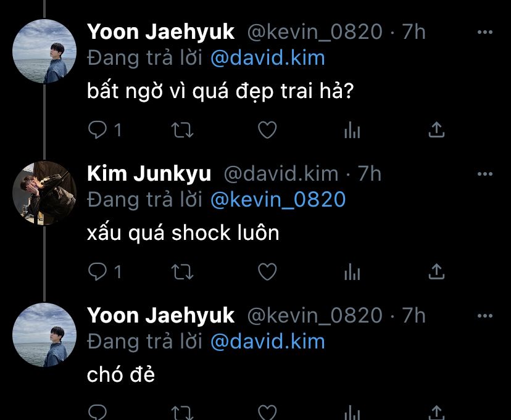Viewport: 511px width, 420px height.
Task: Retweet the "bất ngờ vì quá đẹp trai hả?" tweet
Action: 183,130
